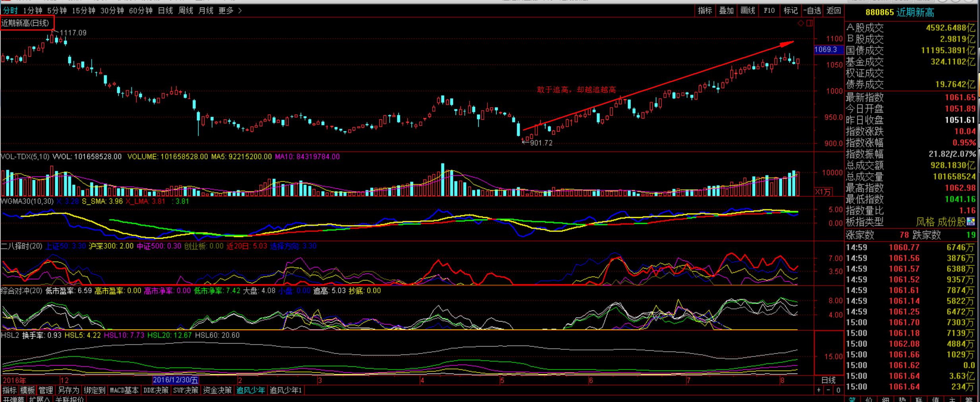Click the 综合对冲(20) indicator label
The height and width of the screenshot is (402, 980).
click(21, 290)
